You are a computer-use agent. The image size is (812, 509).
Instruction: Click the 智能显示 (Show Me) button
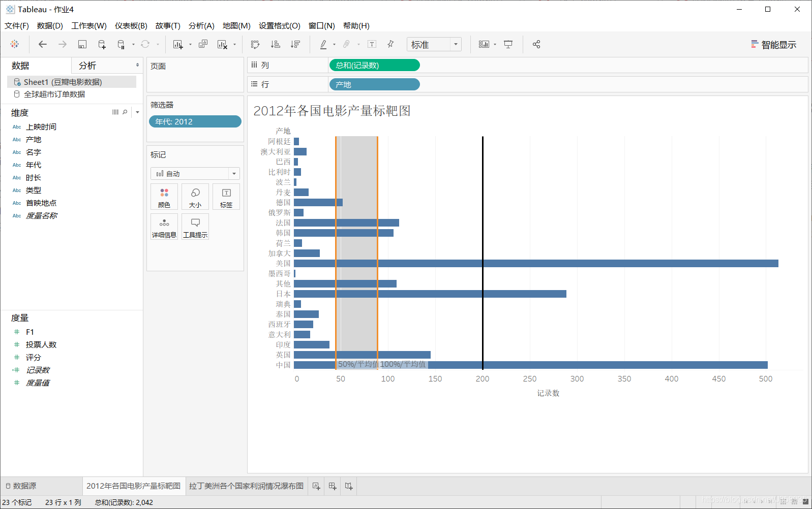[774, 45]
